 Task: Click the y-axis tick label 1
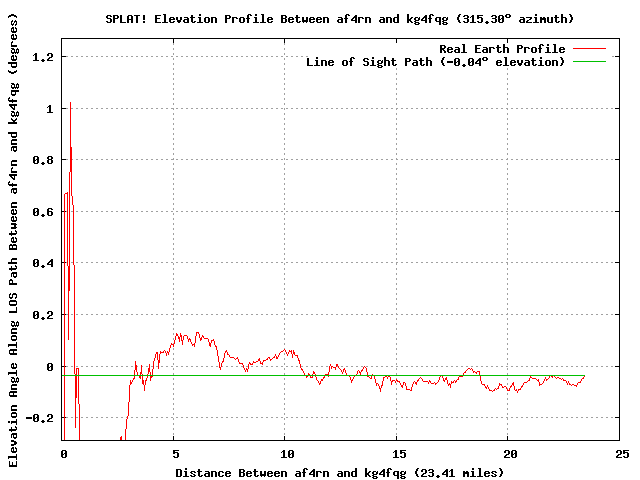point(50,109)
